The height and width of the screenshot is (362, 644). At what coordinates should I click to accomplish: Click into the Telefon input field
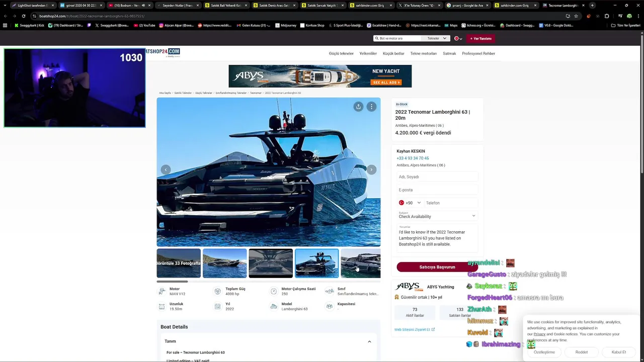click(x=451, y=203)
